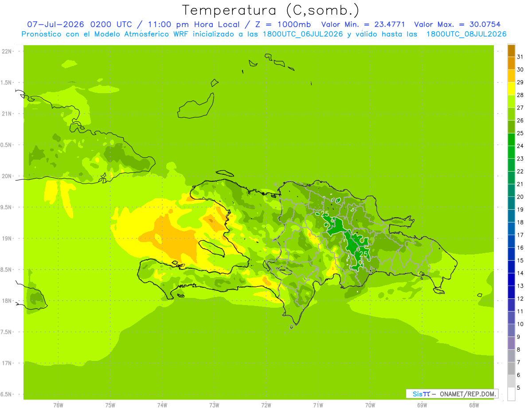The width and height of the screenshot is (532, 411).
Task: Click the "75W" longitude label
Action: pyautogui.click(x=110, y=405)
